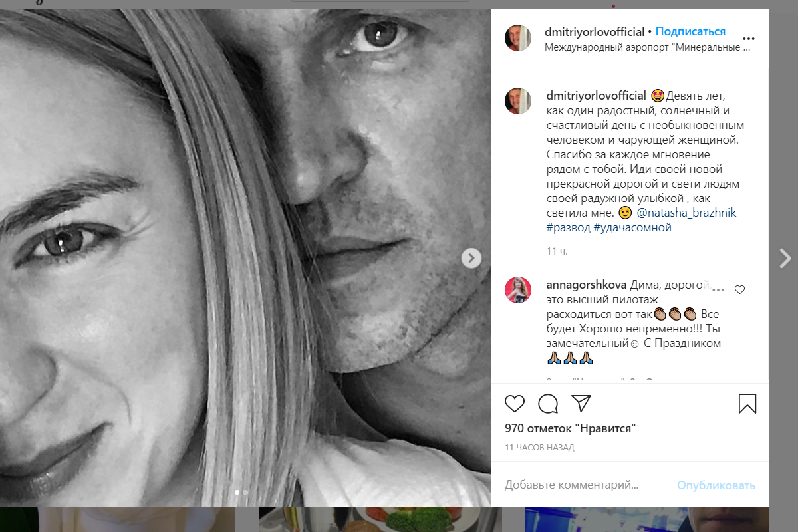The image size is (798, 532).
Task: Click Подписаться to follow the account
Action: point(690,31)
